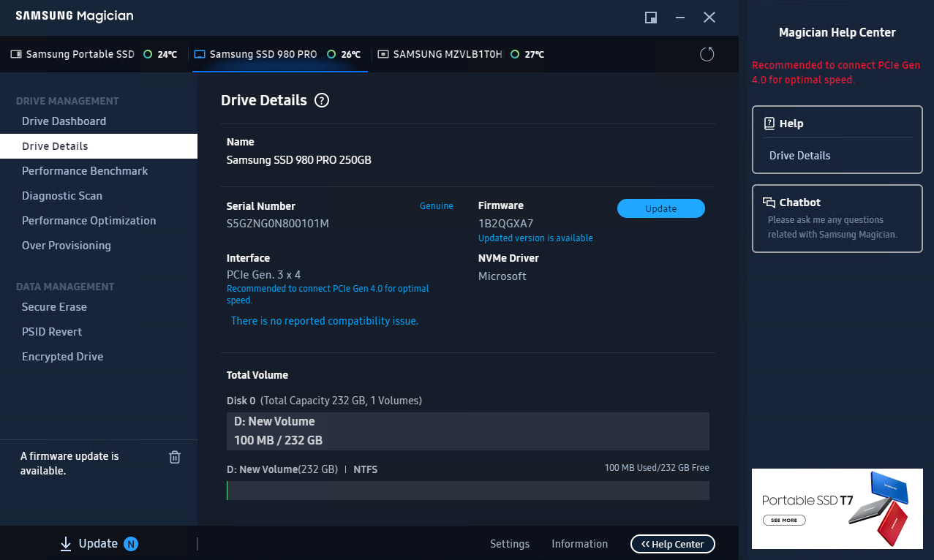Click the 24°C temperature status ring
934x560 pixels.
148,54
